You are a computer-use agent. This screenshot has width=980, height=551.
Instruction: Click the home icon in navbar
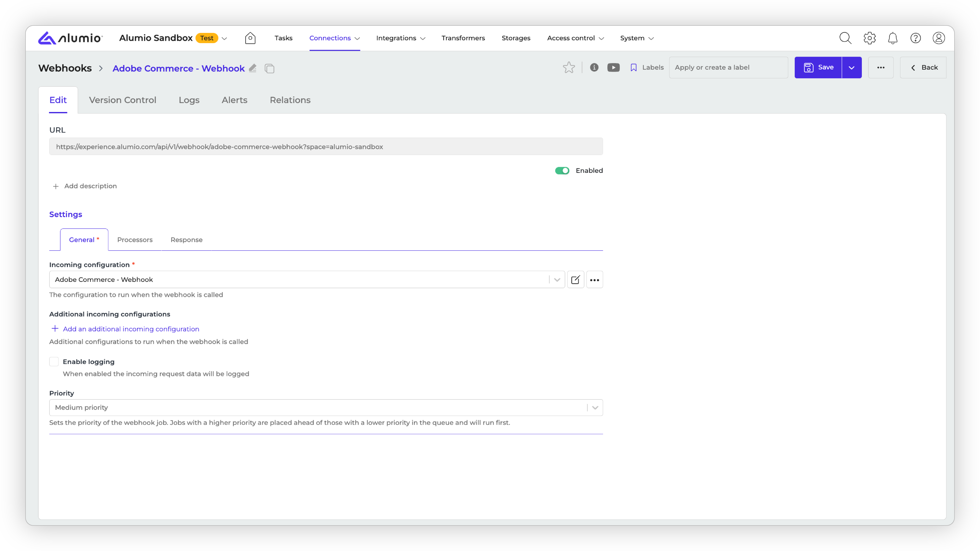[x=250, y=38]
